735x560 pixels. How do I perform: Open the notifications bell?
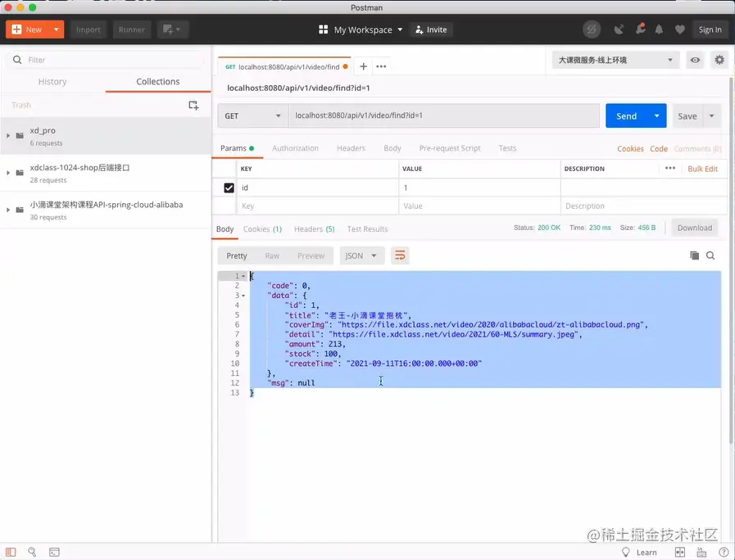coord(659,29)
